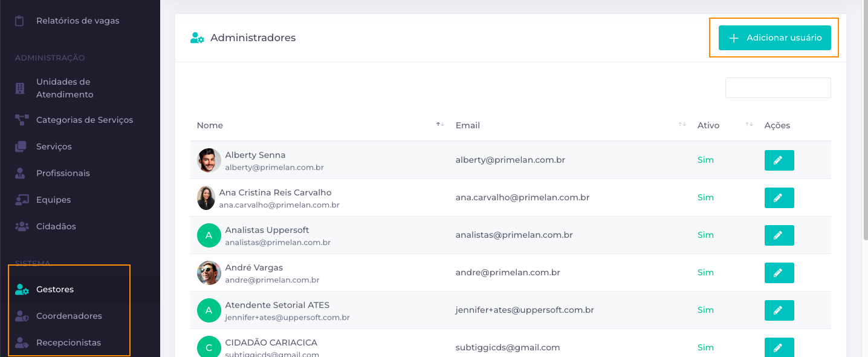Click email andre@primelan.com.br in Email column
The width and height of the screenshot is (868, 357).
(x=508, y=273)
